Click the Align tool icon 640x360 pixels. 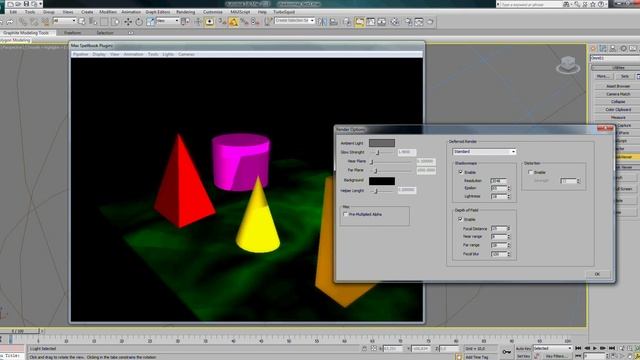[x=333, y=22]
